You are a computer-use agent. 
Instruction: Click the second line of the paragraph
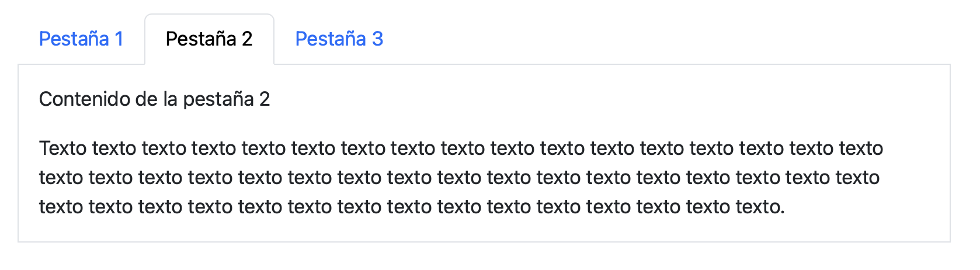coord(459,178)
